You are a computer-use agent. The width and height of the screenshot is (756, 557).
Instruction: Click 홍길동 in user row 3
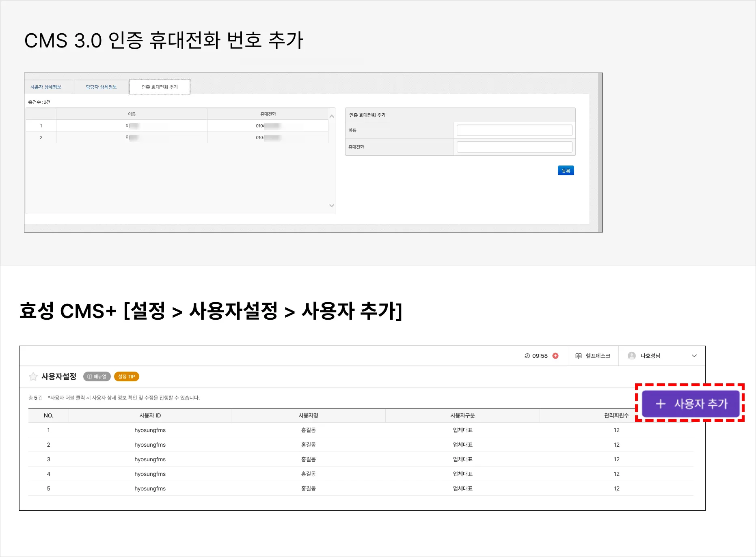tap(309, 459)
